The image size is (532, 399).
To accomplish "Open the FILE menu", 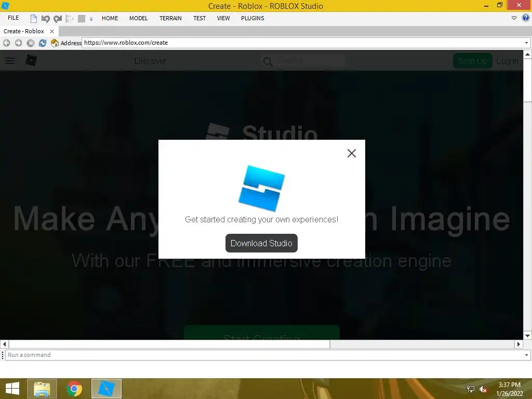I will [13, 18].
